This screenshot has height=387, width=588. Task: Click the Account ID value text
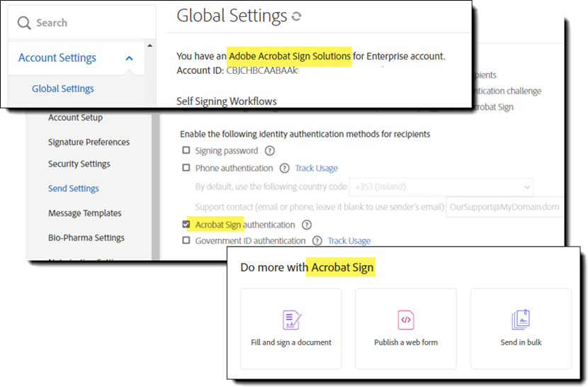[x=262, y=71]
